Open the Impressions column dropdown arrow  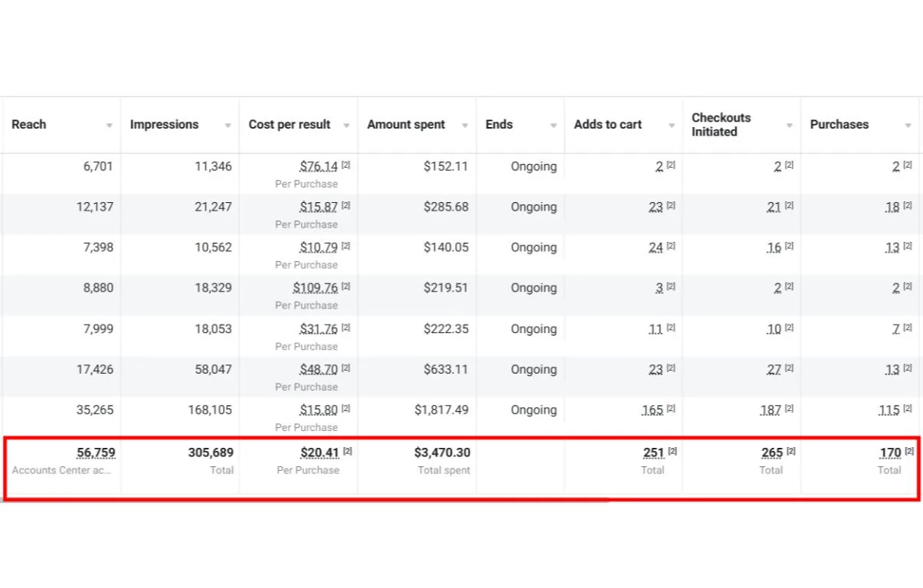[x=227, y=126]
